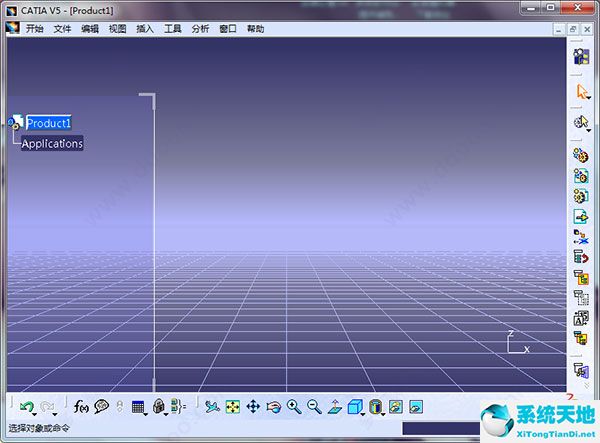This screenshot has width=600, height=443.
Task: Open the 帮助 (Help) menu
Action: [x=255, y=29]
